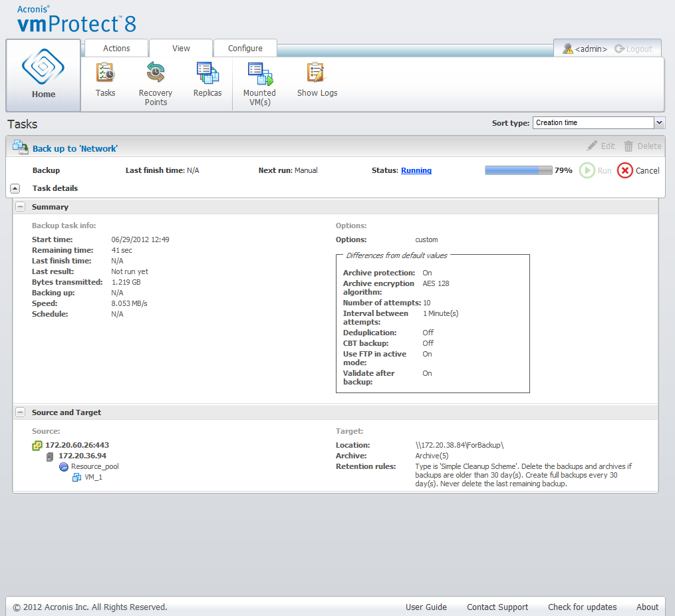Image resolution: width=675 pixels, height=616 pixels.
Task: Click the Logout icon
Action: [x=619, y=49]
